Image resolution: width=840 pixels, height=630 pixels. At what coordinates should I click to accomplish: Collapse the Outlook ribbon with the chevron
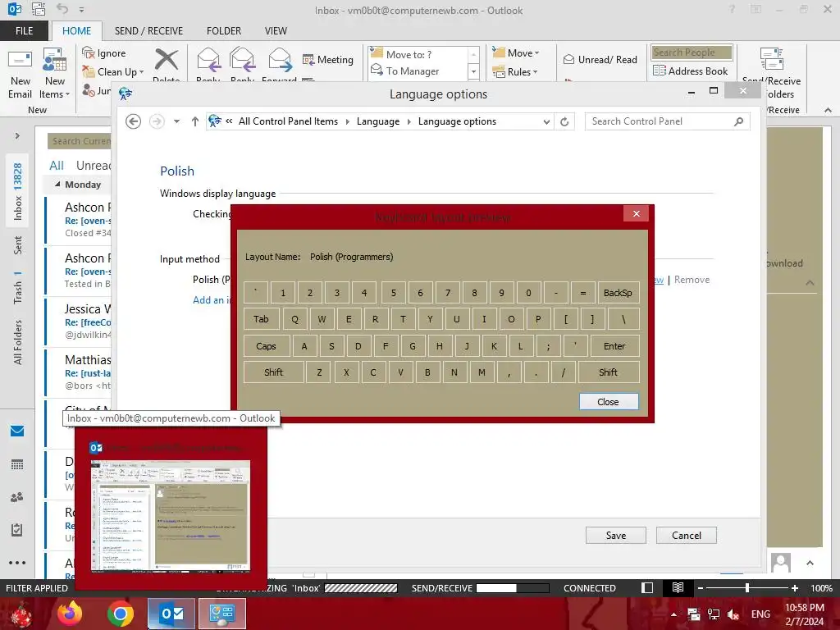point(828,110)
